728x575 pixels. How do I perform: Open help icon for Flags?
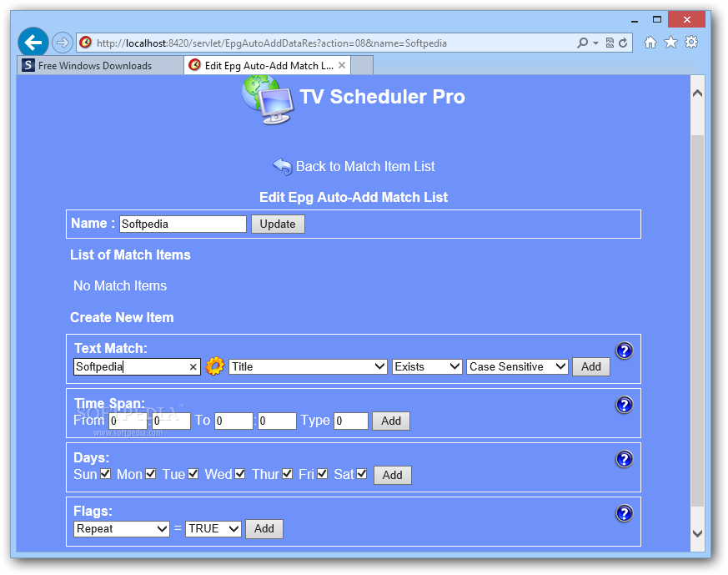point(625,513)
